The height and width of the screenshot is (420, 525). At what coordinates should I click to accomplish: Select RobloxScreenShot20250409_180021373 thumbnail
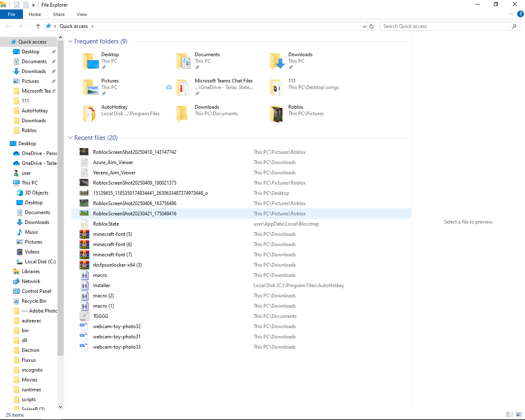click(84, 183)
